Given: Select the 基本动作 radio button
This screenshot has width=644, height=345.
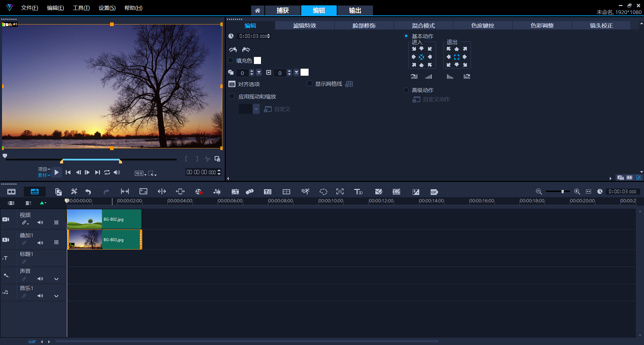Looking at the screenshot, I should click(406, 36).
